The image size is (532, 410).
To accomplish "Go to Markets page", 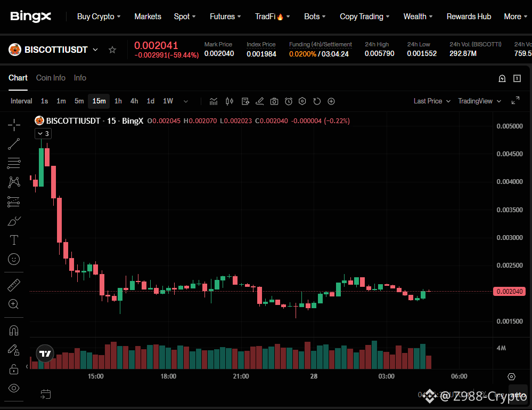I will tap(148, 17).
